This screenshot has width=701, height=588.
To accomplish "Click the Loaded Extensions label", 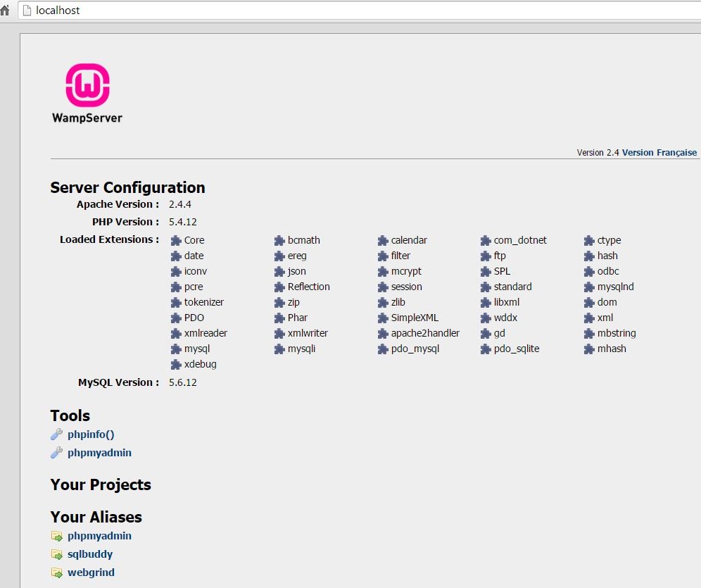I will click(x=110, y=239).
